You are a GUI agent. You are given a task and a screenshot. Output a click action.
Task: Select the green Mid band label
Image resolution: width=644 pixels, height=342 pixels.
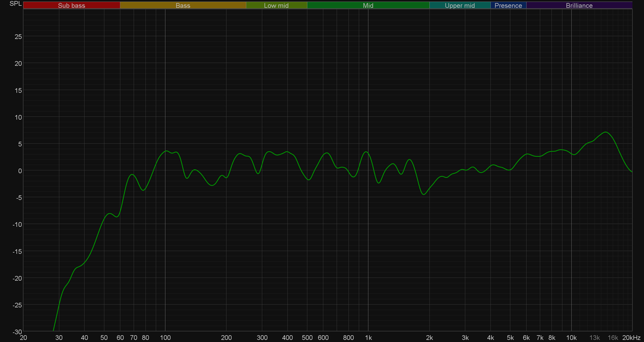[x=368, y=6]
